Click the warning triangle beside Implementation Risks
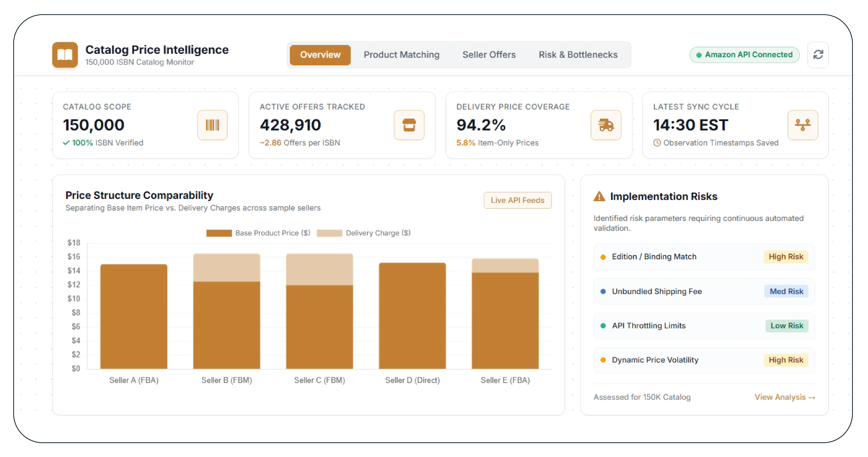 pos(599,196)
